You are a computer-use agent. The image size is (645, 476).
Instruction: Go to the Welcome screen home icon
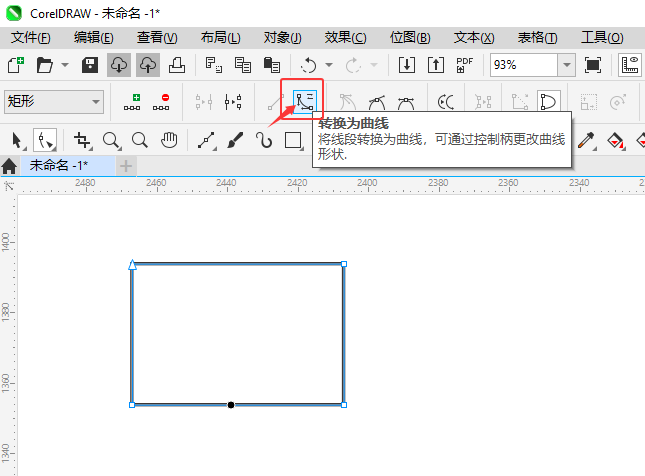[x=9, y=166]
